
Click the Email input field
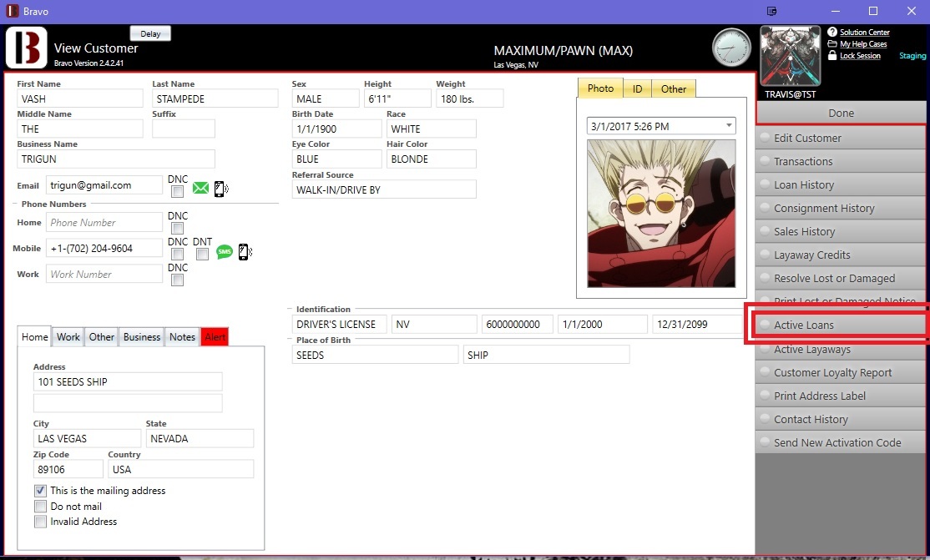tap(104, 185)
